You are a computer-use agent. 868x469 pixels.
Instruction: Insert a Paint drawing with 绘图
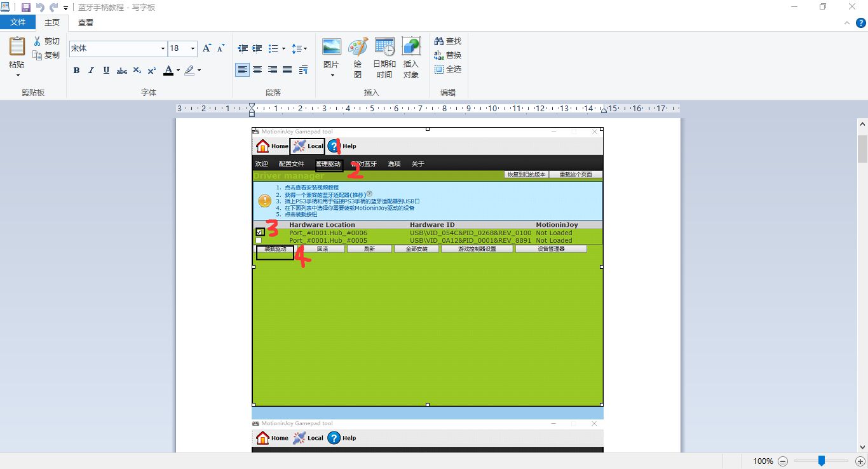tap(358, 58)
